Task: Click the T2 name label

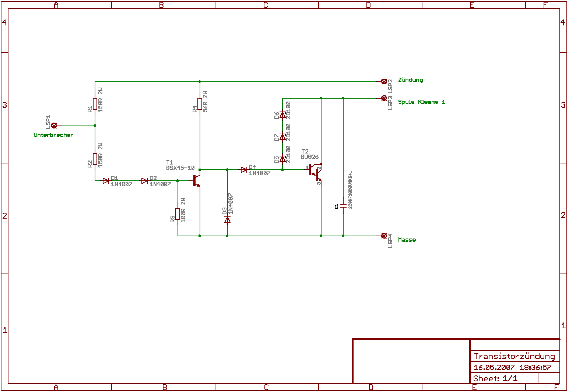Action: [x=305, y=151]
